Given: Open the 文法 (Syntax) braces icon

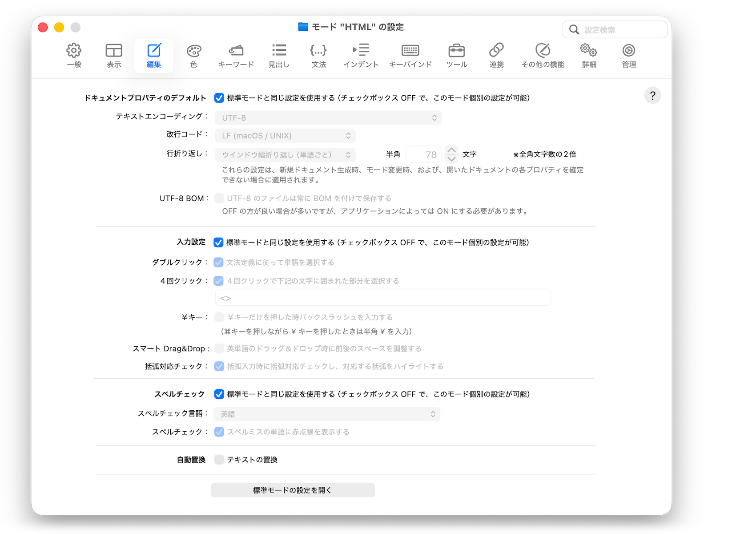Looking at the screenshot, I should click(x=318, y=55).
